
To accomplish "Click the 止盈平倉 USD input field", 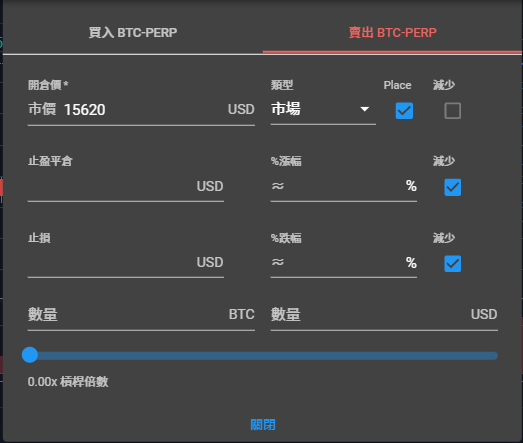I will (125, 186).
